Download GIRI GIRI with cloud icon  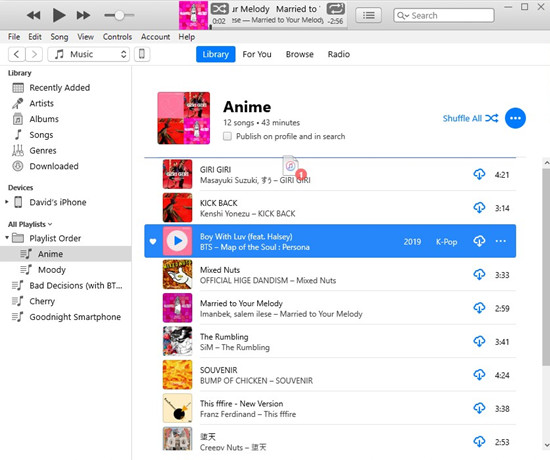coord(479,174)
